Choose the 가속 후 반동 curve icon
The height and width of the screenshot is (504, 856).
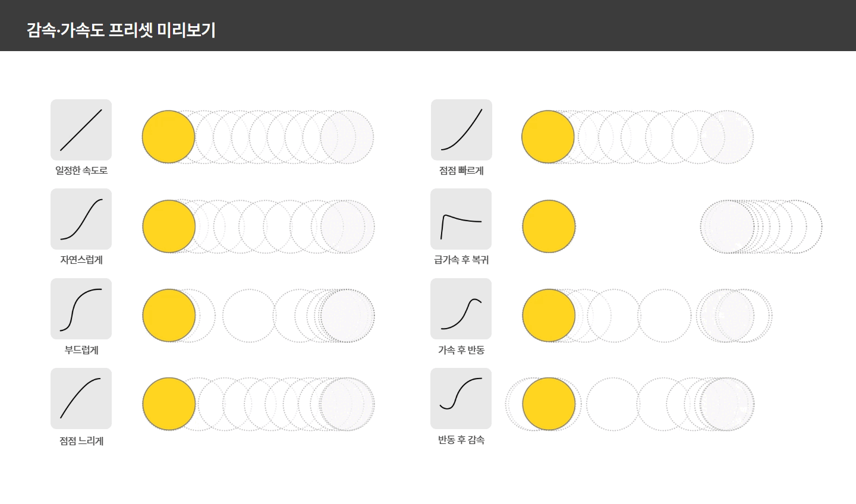(x=461, y=308)
